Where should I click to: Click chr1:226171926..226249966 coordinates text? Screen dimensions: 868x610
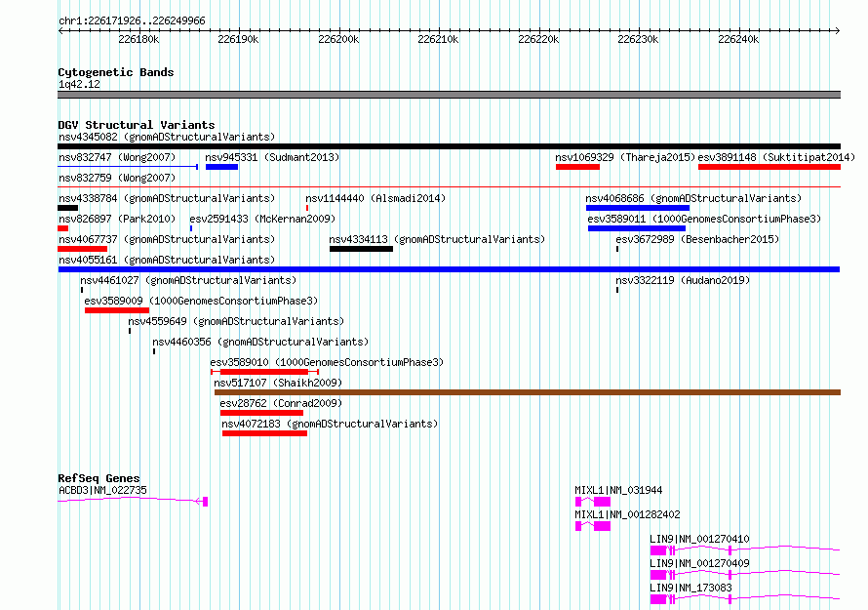(132, 21)
